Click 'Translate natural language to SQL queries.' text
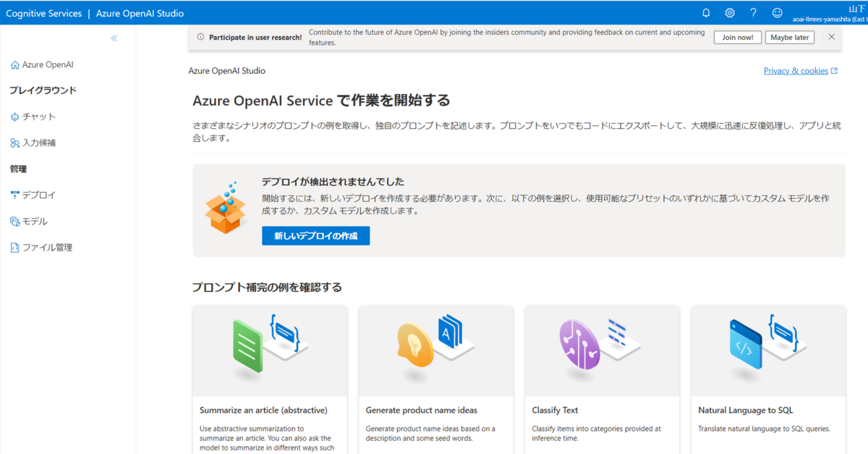This screenshot has width=868, height=454. (x=764, y=429)
